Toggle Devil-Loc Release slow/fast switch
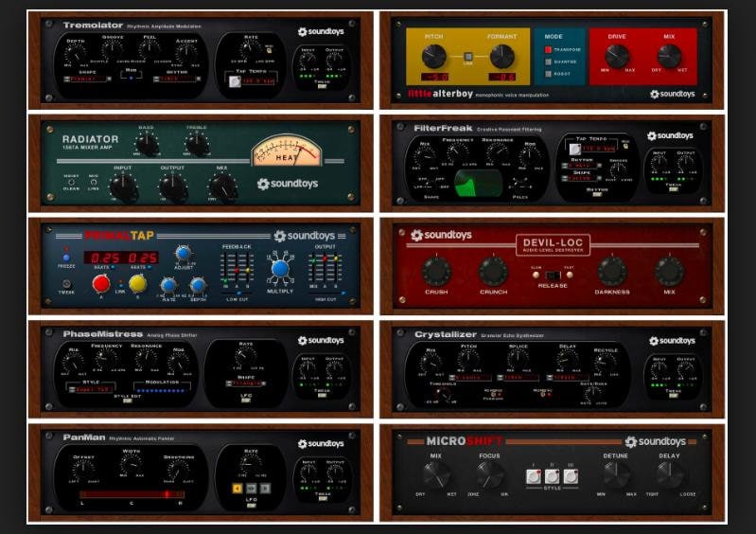756x534 pixels. tap(553, 276)
